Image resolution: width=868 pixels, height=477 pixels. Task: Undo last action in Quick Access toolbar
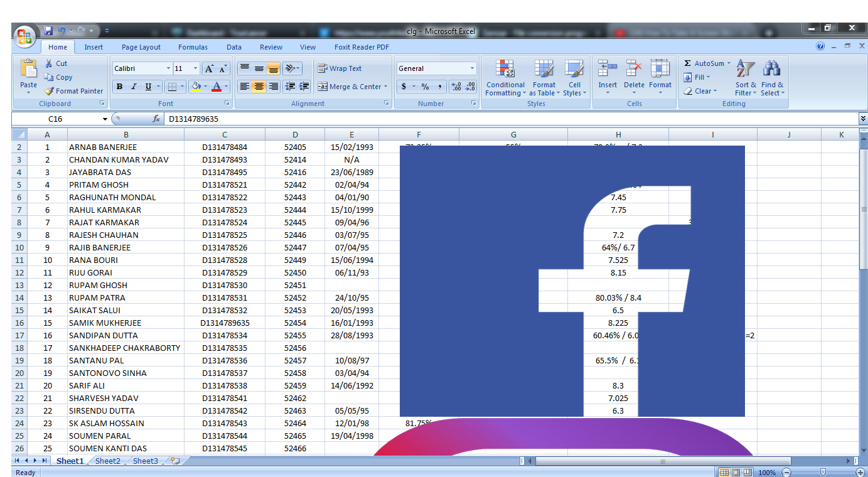pos(62,30)
